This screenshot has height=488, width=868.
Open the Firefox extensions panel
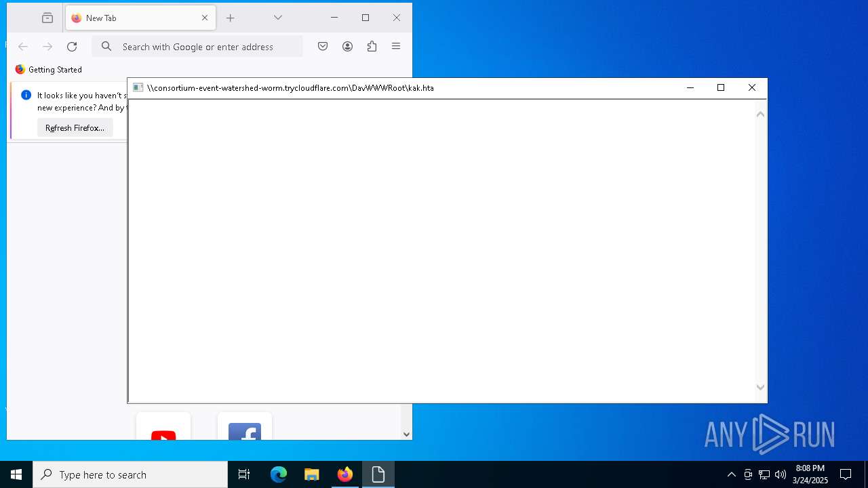[372, 47]
